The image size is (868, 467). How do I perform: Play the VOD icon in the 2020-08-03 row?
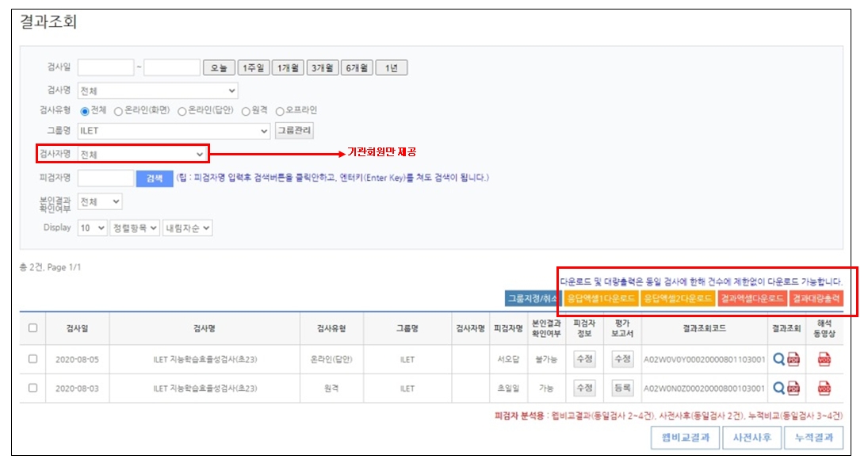tap(824, 388)
